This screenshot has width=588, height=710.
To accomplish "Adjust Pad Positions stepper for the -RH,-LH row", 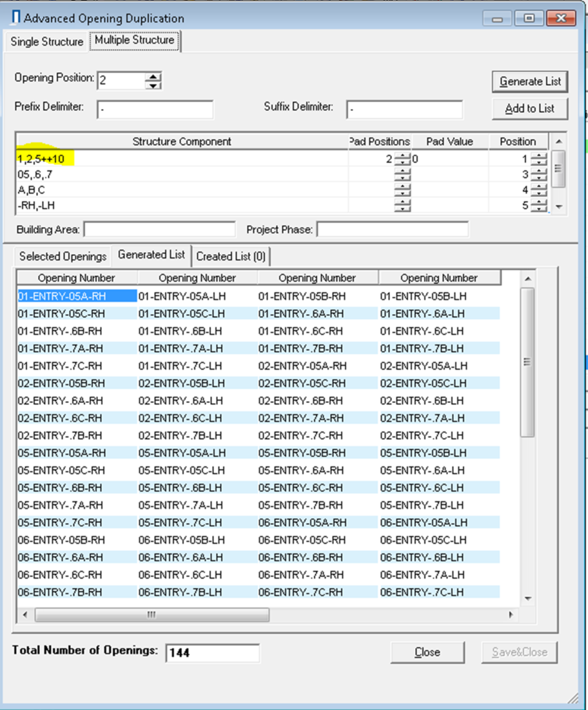I will click(402, 205).
